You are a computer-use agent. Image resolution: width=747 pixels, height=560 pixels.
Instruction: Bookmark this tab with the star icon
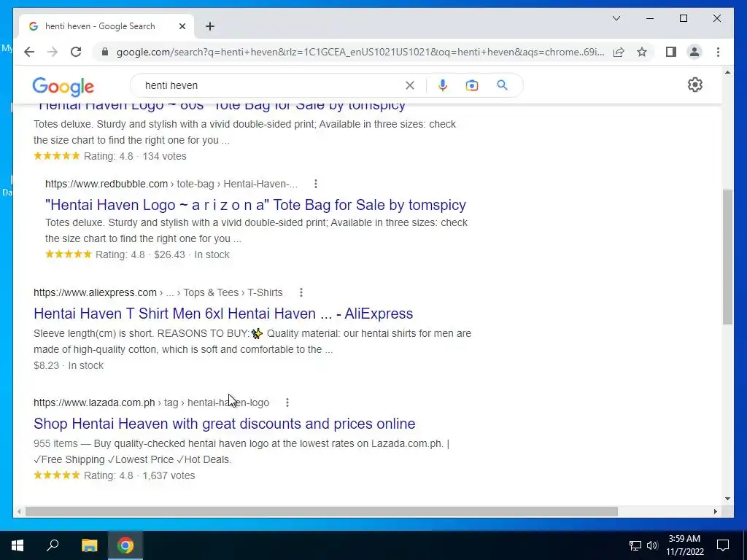(x=642, y=52)
